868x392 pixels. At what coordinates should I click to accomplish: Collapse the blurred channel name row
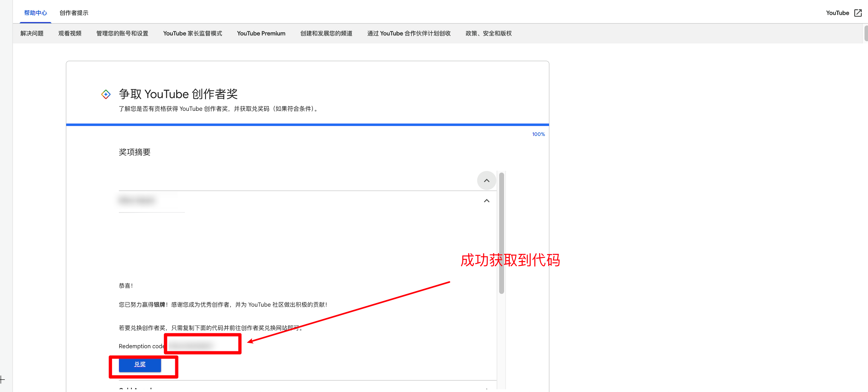[486, 201]
